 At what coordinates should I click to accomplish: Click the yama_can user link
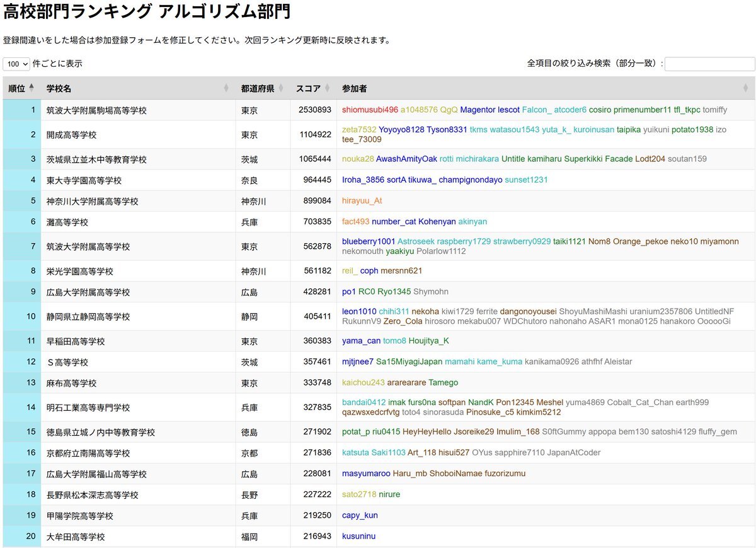[x=361, y=340]
